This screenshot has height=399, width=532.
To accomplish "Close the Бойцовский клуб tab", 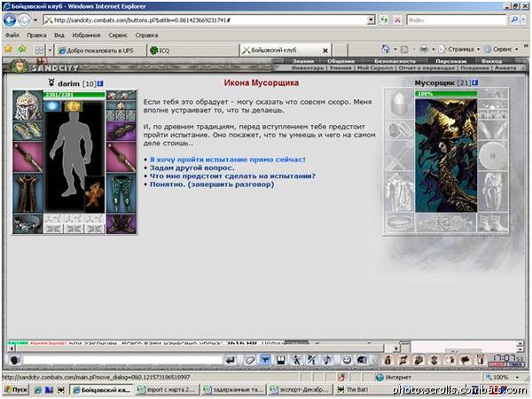I will (x=325, y=51).
